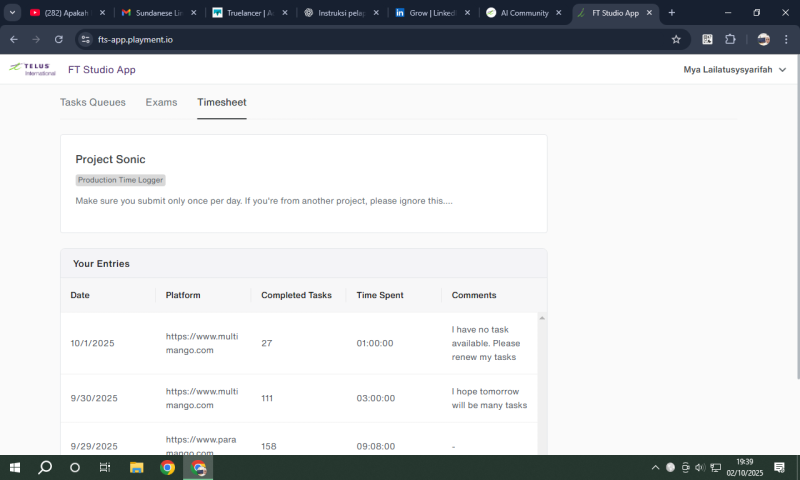
Task: Show hidden system tray icons
Action: (x=656, y=467)
